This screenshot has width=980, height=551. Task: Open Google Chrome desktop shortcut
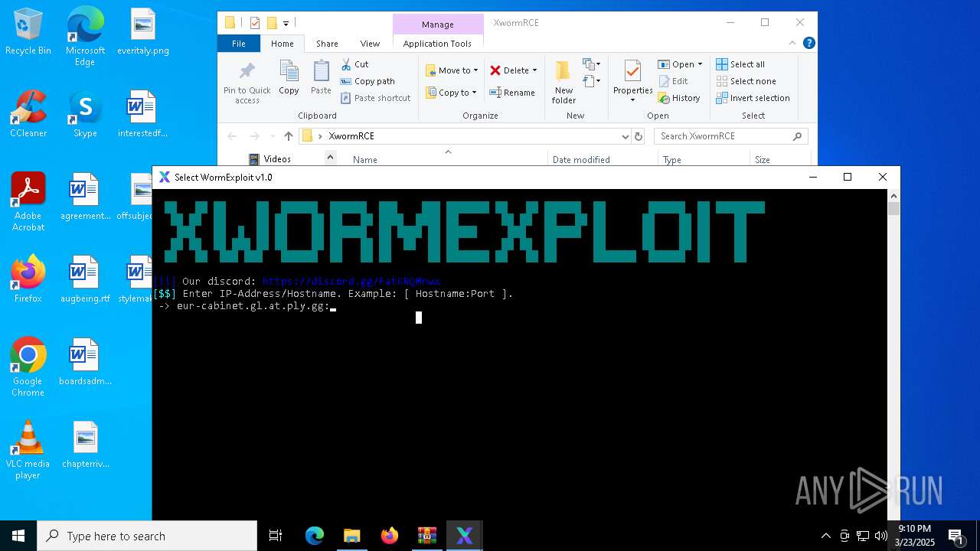pyautogui.click(x=28, y=367)
